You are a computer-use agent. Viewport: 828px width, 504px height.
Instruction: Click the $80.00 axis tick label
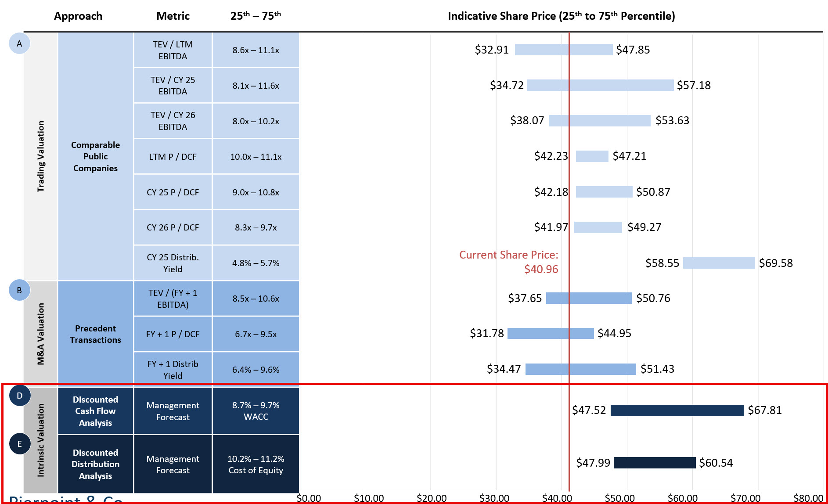[x=808, y=498]
